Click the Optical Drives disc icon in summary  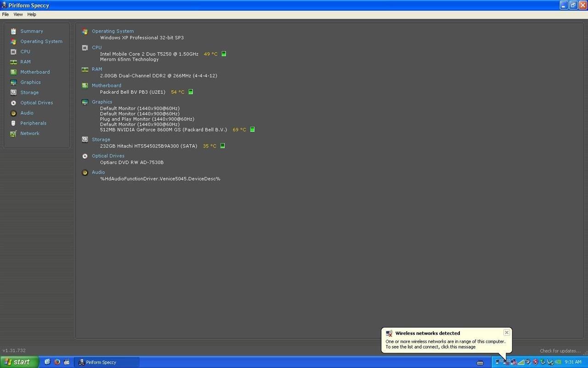click(x=85, y=156)
